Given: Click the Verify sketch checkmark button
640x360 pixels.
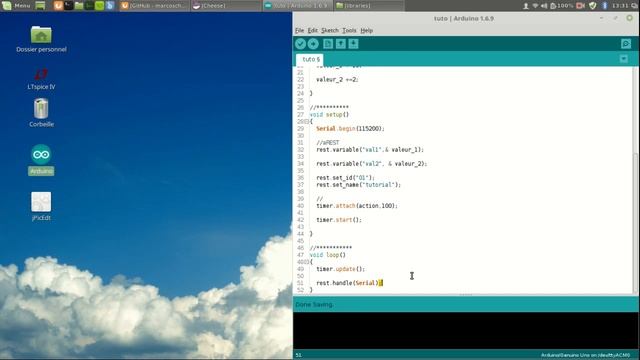Looking at the screenshot, I should (300, 44).
